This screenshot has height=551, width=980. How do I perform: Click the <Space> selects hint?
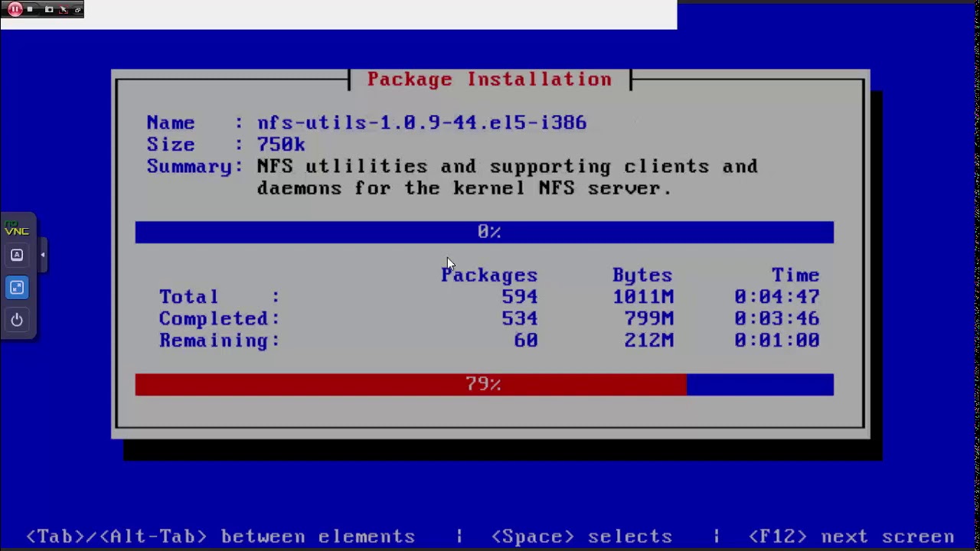click(x=582, y=537)
